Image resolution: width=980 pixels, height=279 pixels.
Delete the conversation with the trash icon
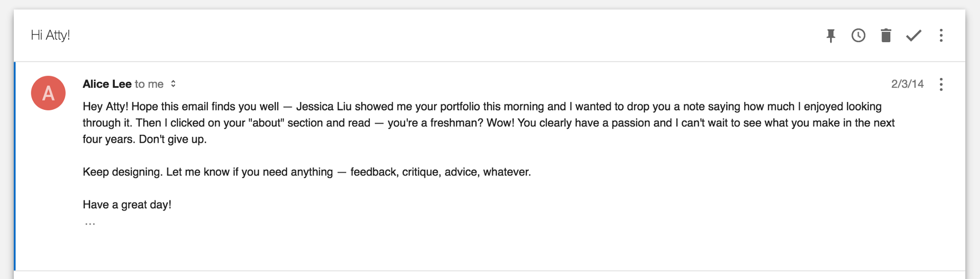pos(886,35)
